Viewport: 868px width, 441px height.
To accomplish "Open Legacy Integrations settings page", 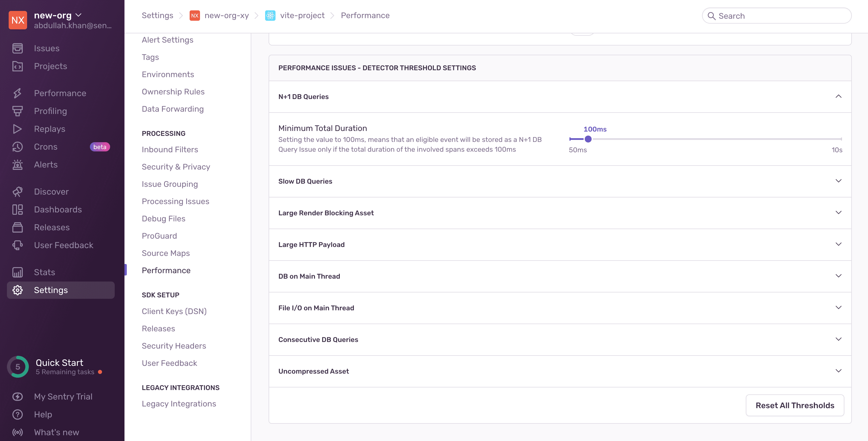I will coord(179,403).
